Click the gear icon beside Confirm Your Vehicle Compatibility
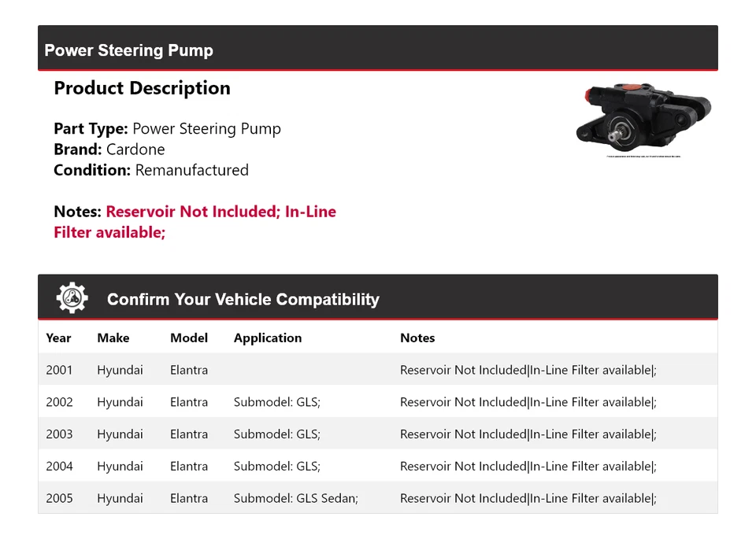Viewport: 756px width, 539px height. point(72,298)
